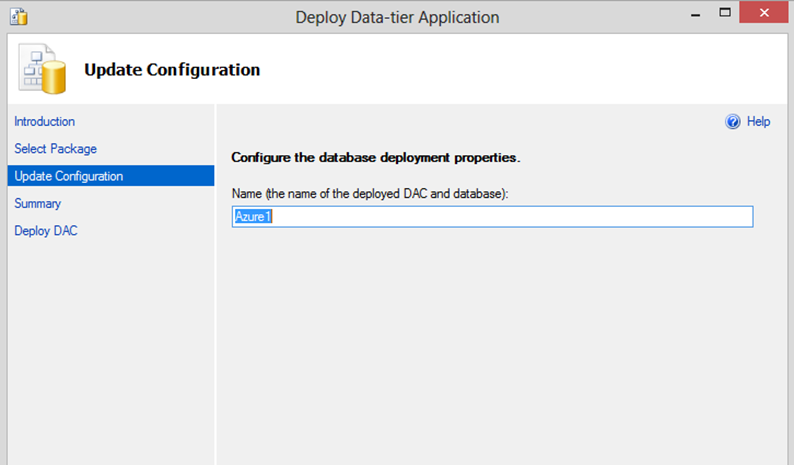The width and height of the screenshot is (794, 465).
Task: Click blank area below the Name field
Action: 500,340
